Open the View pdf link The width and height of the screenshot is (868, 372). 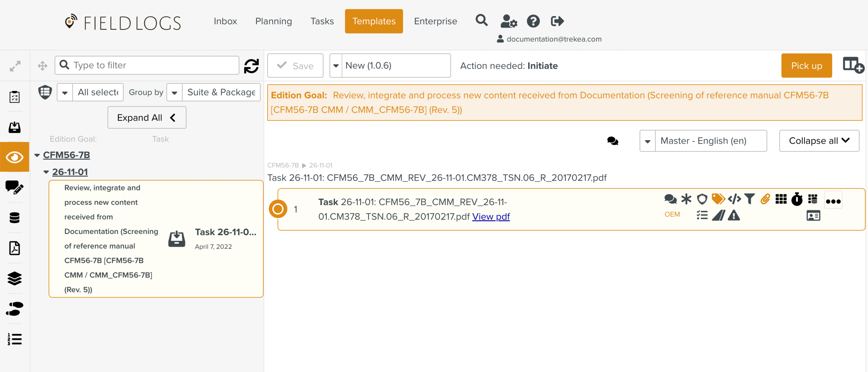point(491,217)
